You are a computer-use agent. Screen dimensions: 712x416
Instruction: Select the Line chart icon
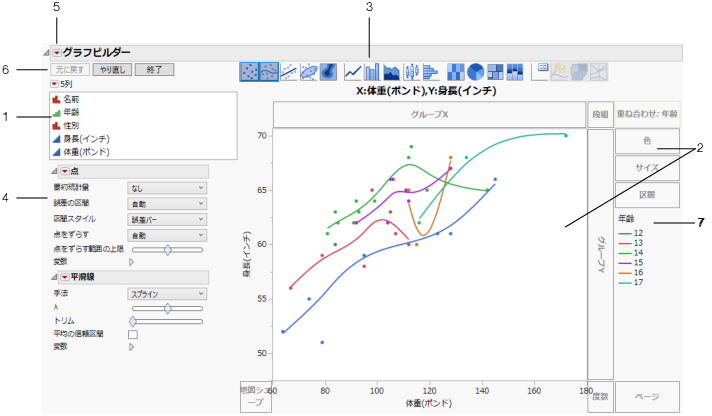pyautogui.click(x=353, y=72)
